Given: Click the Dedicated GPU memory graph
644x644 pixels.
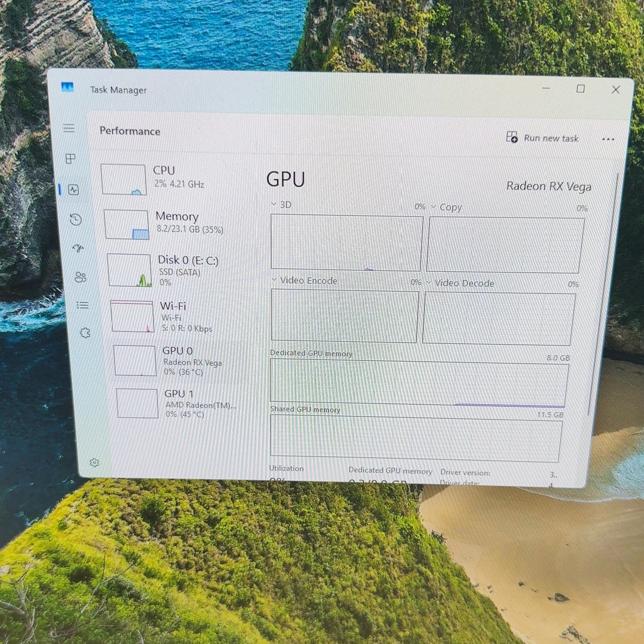Looking at the screenshot, I should point(419,383).
